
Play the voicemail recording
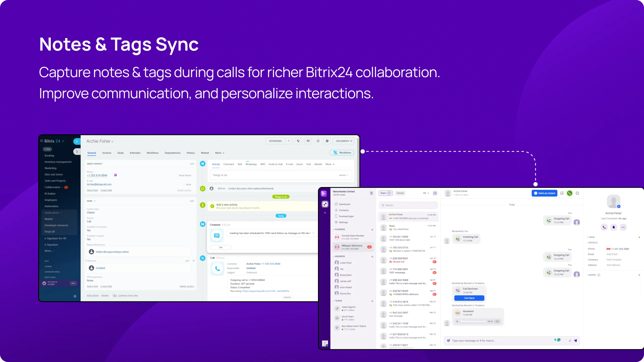pos(457,321)
